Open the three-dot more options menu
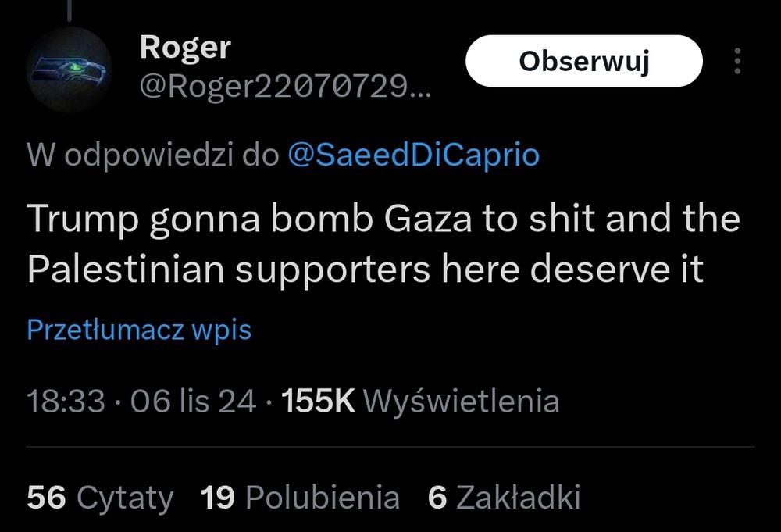The width and height of the screenshot is (781, 532). point(739,62)
